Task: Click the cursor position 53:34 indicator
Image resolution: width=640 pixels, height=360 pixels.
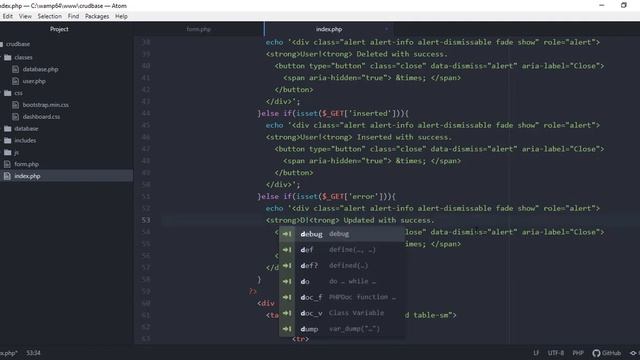Action: click(x=33, y=353)
